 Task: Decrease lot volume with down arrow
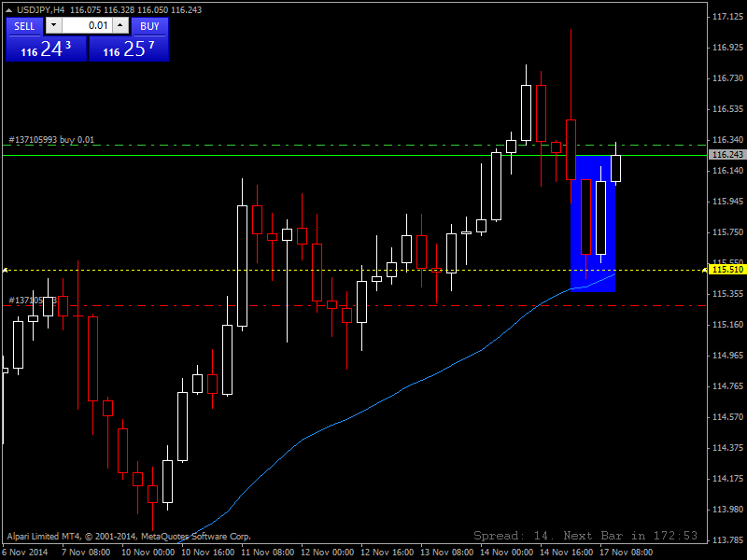(54, 26)
